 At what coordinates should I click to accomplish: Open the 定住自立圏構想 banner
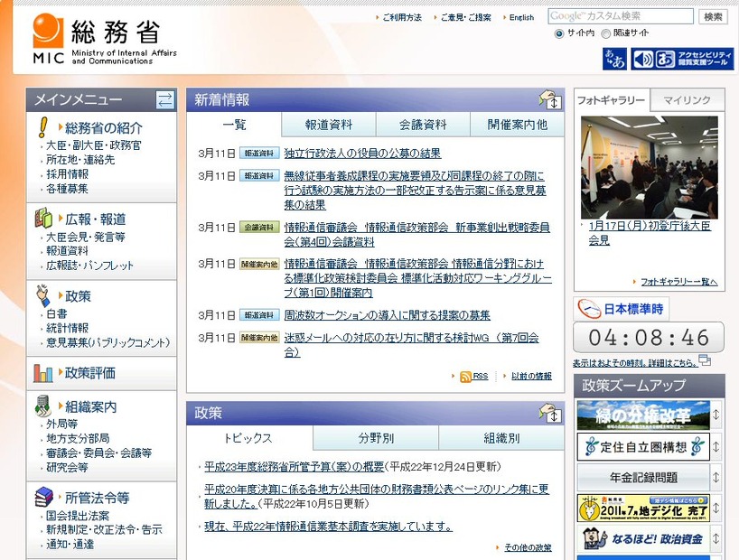click(643, 446)
